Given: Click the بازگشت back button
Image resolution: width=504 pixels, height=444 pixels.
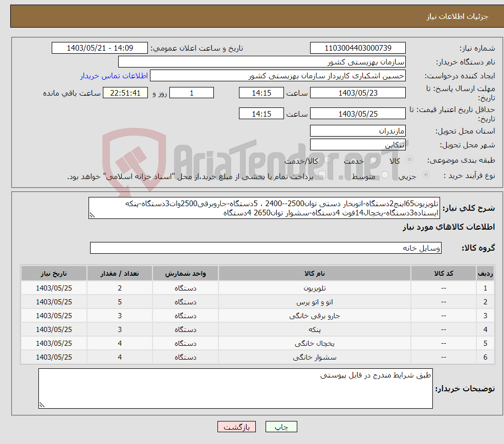Looking at the screenshot, I should click(236, 427).
